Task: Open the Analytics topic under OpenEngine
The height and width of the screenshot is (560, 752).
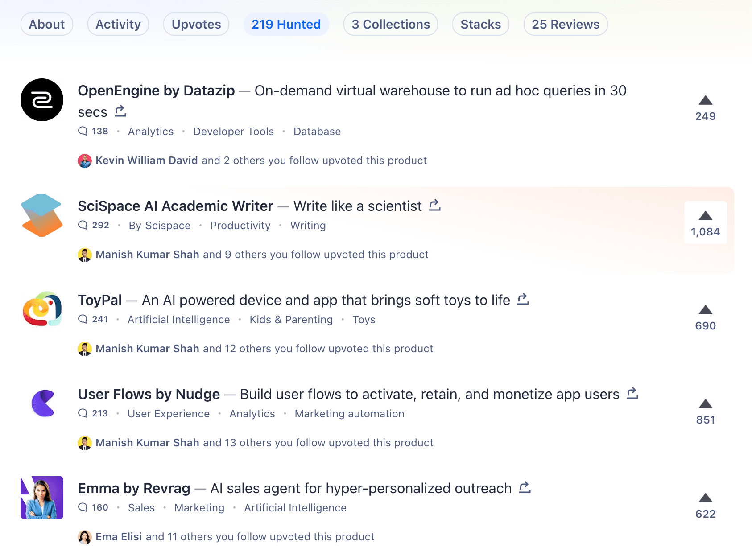Action: (151, 132)
